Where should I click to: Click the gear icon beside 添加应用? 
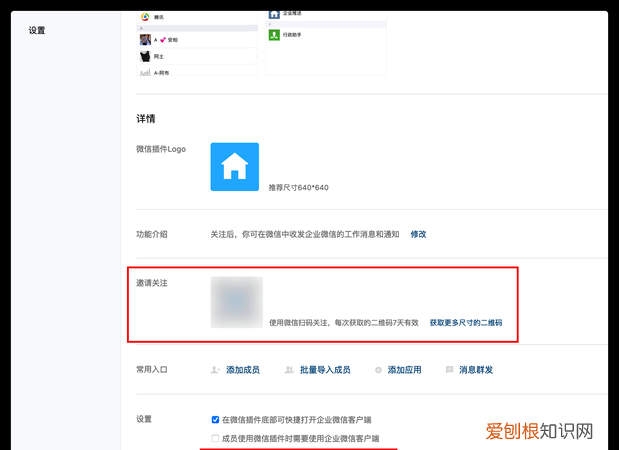point(378,370)
